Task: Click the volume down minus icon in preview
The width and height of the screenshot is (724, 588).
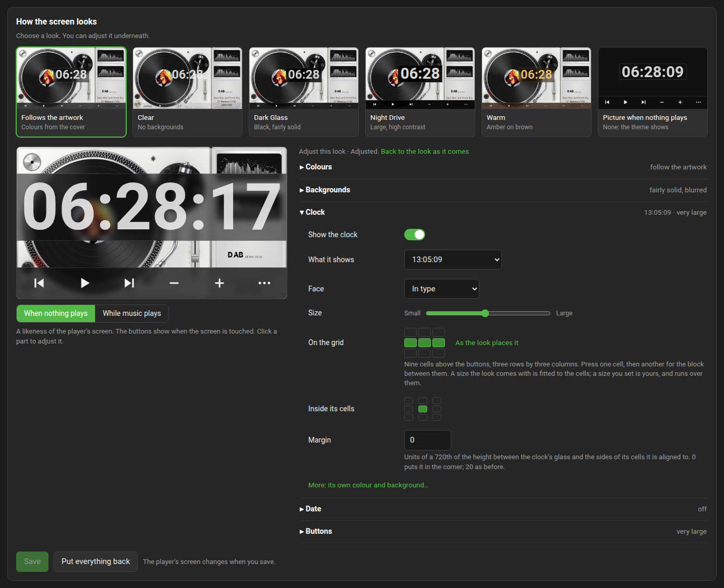Action: (x=174, y=283)
